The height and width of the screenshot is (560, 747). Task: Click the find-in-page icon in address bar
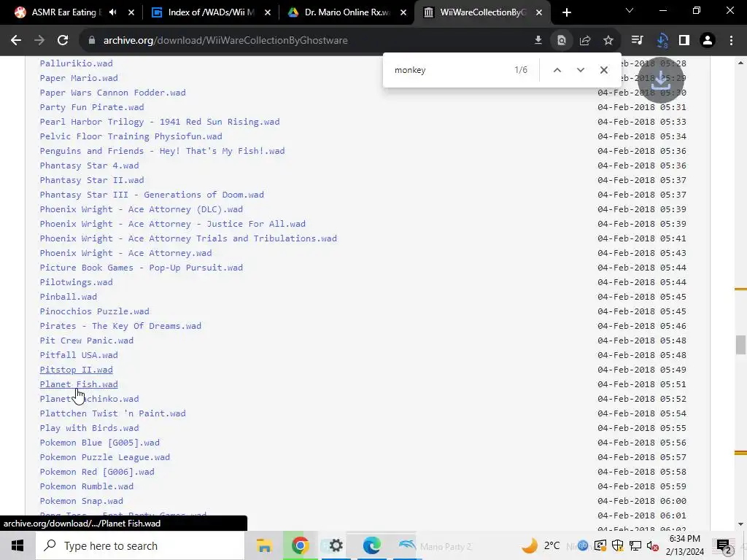(x=562, y=41)
